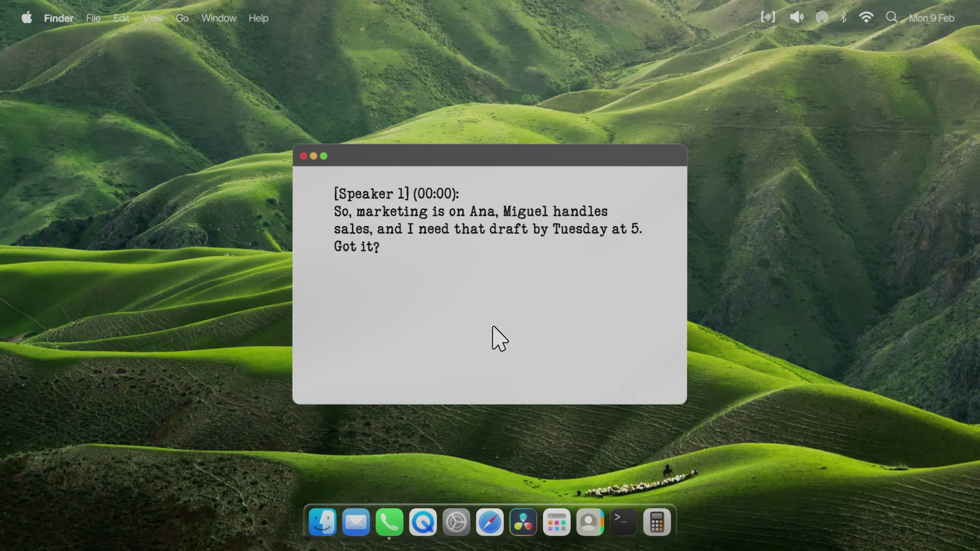Open the View menu

(153, 18)
